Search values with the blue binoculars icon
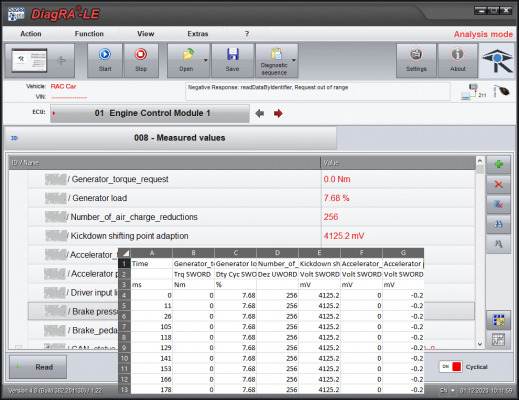The image size is (519, 400). [498, 224]
